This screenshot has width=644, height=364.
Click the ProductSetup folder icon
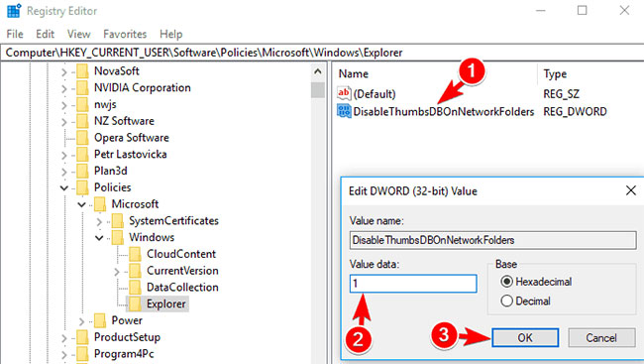click(x=82, y=337)
